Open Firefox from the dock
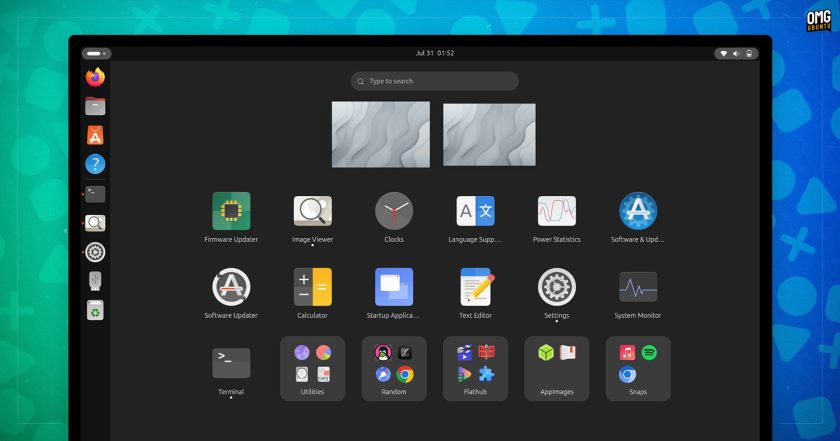Viewport: 840px width, 441px height. (x=95, y=77)
